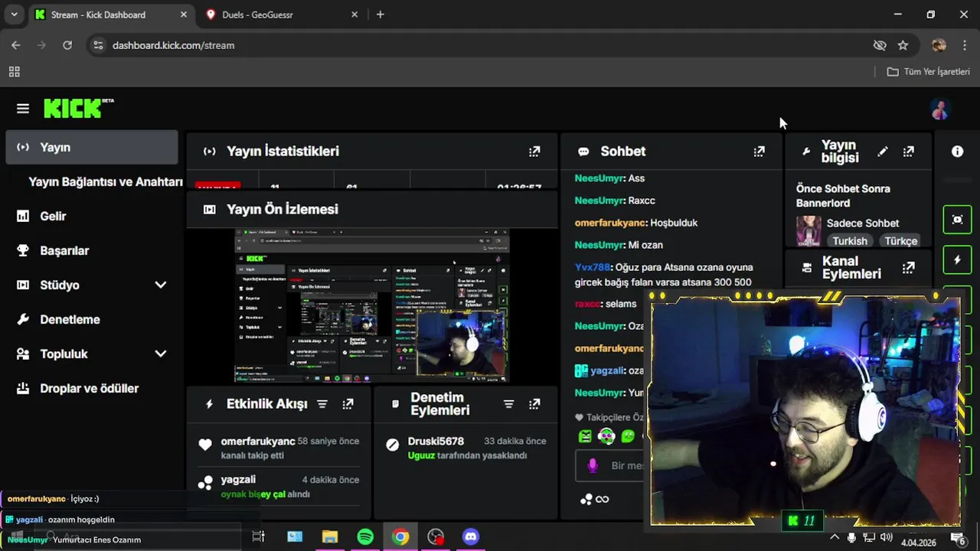The width and height of the screenshot is (980, 551).
Task: Select Yayın in the sidebar
Action: pyautogui.click(x=92, y=147)
